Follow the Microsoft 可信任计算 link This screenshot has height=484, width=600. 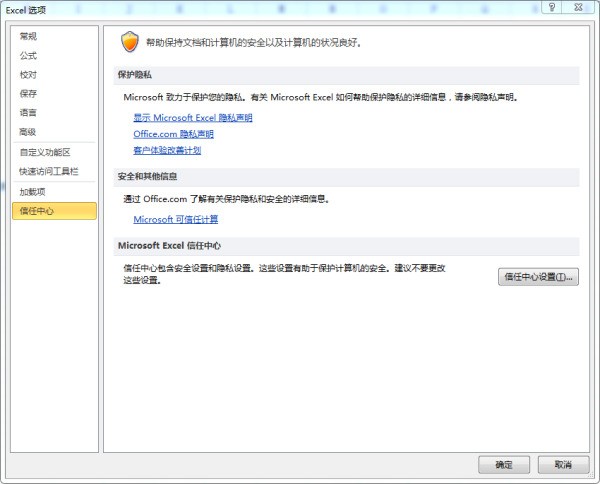(175, 219)
